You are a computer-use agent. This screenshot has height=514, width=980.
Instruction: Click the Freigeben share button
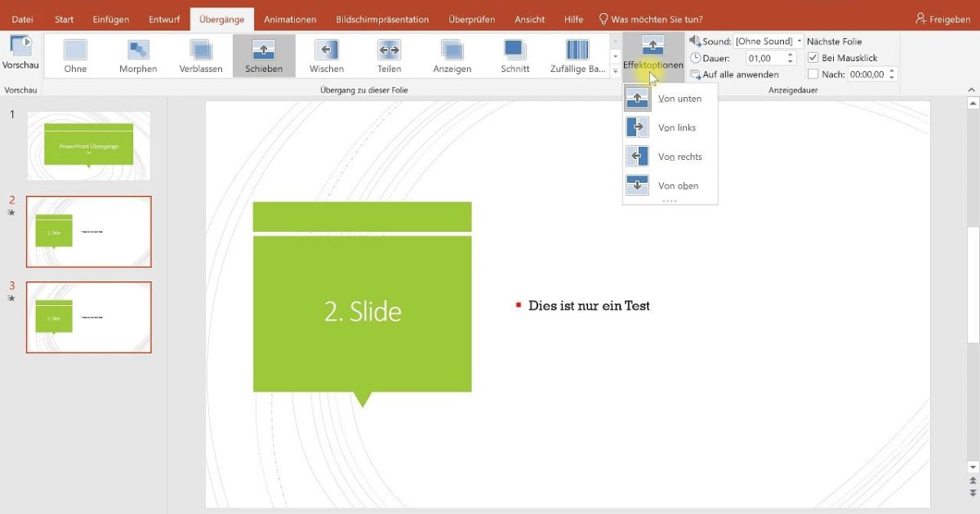pos(943,19)
